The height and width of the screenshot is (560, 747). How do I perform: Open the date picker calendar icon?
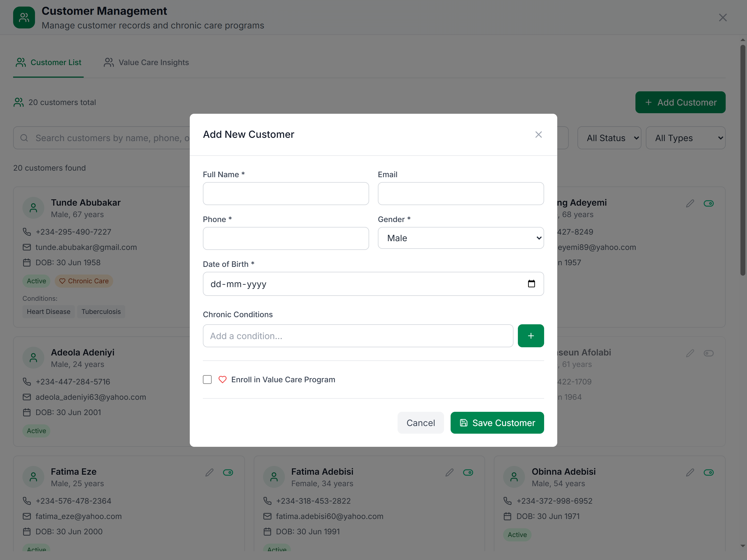pos(531,284)
